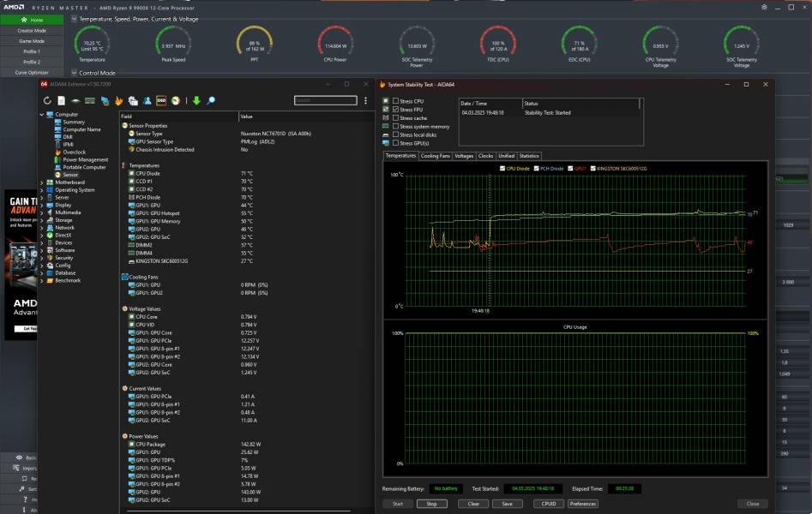Click the green memory module toolbar icon

pyautogui.click(x=89, y=100)
